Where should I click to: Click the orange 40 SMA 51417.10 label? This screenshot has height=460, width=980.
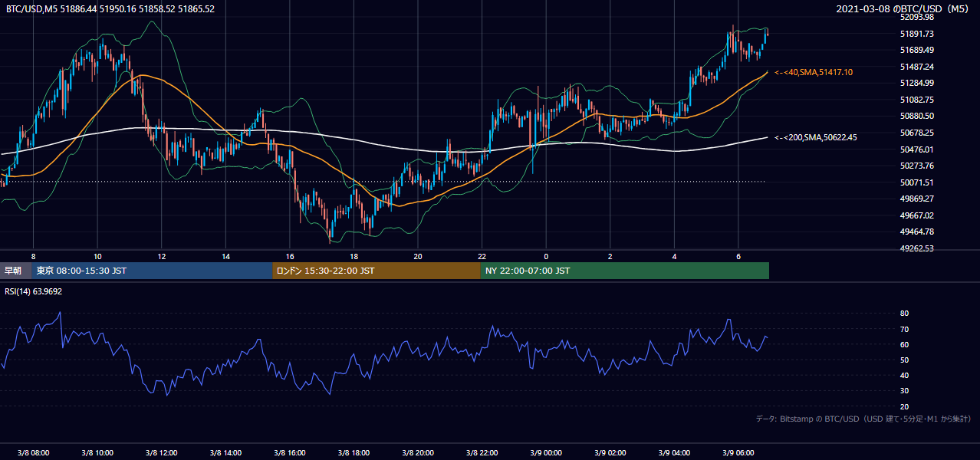point(814,72)
